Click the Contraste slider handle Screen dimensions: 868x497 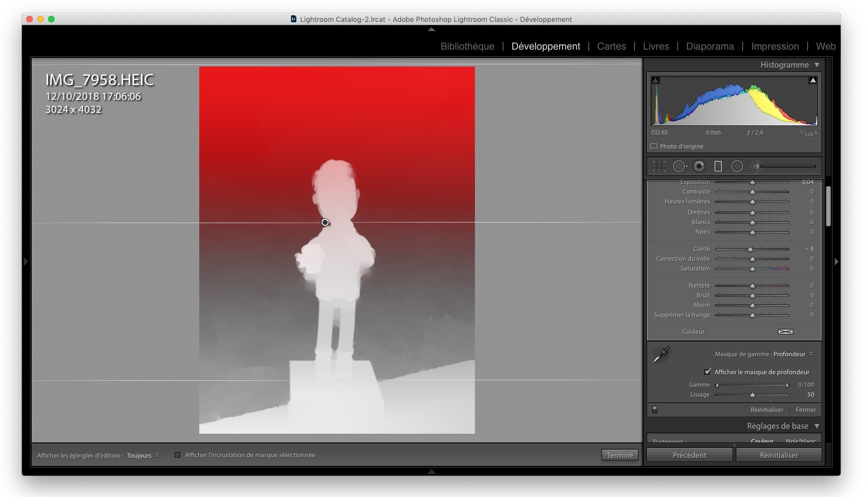point(752,192)
